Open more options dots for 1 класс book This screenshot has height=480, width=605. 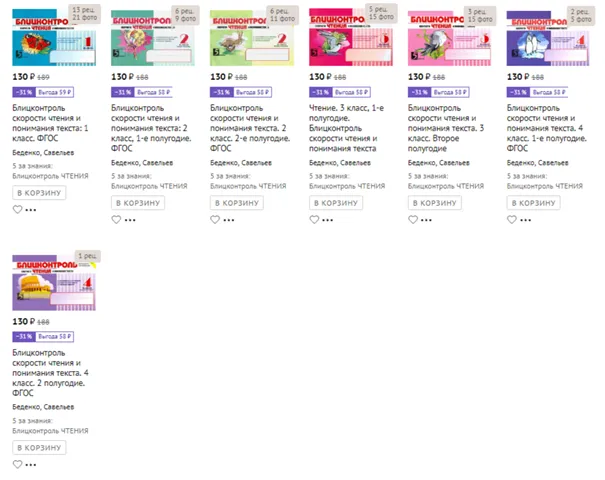click(x=31, y=210)
